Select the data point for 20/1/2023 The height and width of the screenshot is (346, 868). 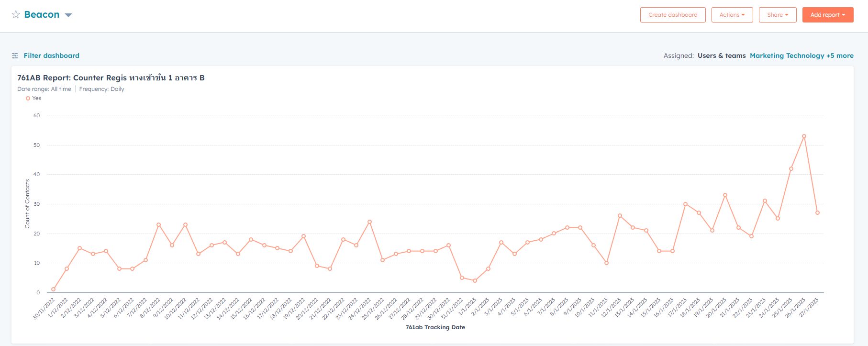pos(725,195)
